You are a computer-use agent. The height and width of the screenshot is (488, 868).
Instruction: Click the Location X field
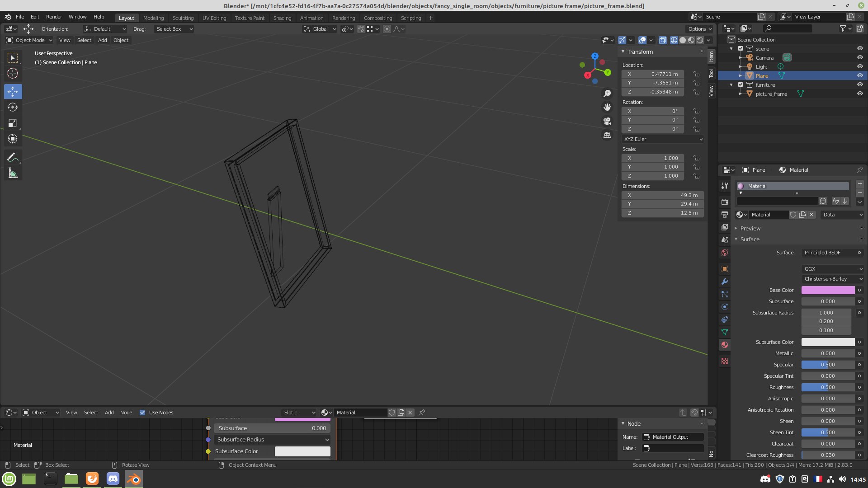pos(653,74)
